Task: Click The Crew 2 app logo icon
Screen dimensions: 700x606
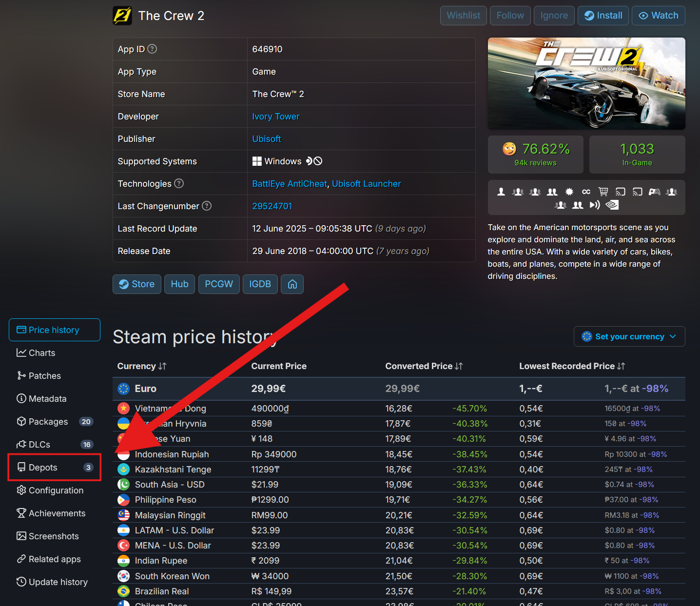Action: coord(122,16)
